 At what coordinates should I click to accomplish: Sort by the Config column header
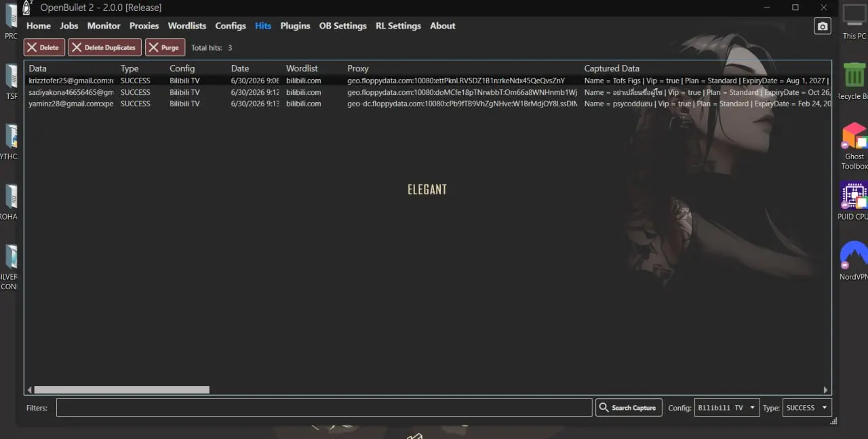182,68
